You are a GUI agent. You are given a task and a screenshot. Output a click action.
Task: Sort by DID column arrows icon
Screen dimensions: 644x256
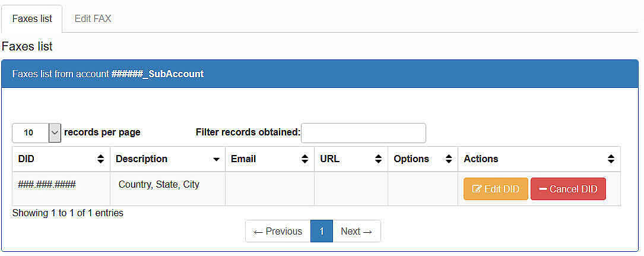point(101,159)
